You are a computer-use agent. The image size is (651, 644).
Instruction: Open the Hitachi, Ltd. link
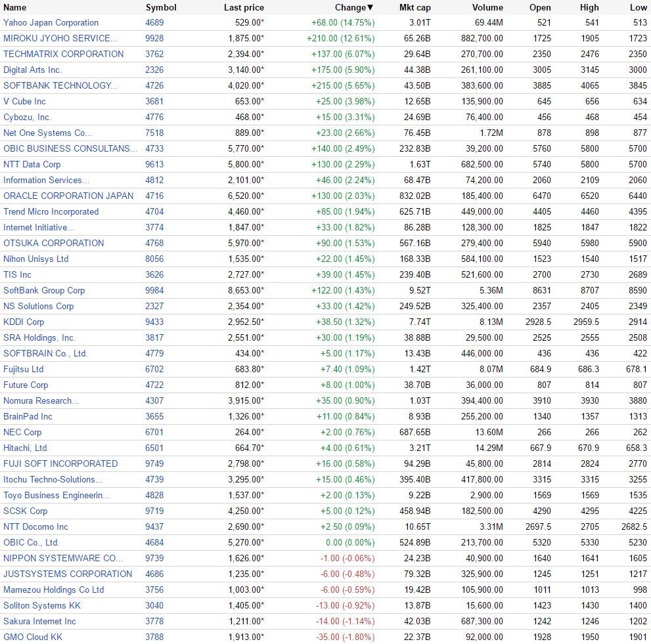(x=26, y=448)
